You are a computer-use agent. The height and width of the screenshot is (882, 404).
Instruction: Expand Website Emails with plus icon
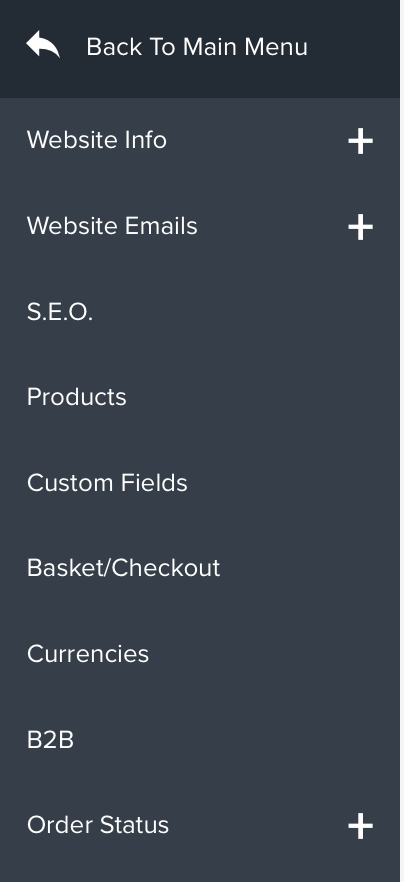click(x=361, y=227)
